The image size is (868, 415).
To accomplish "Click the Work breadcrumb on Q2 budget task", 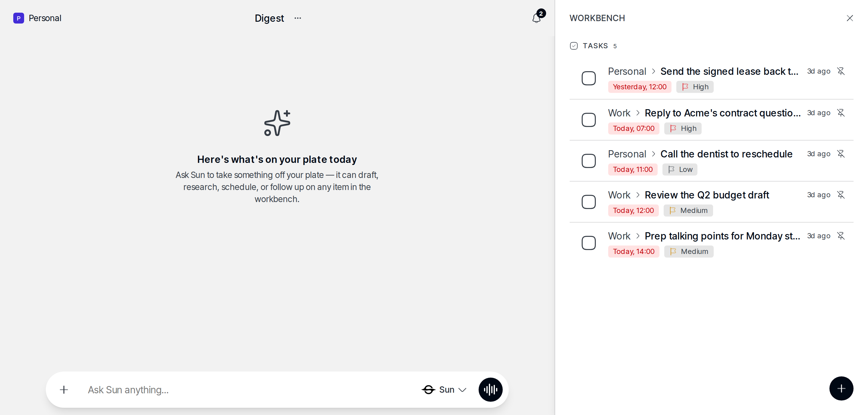I will coord(619,195).
